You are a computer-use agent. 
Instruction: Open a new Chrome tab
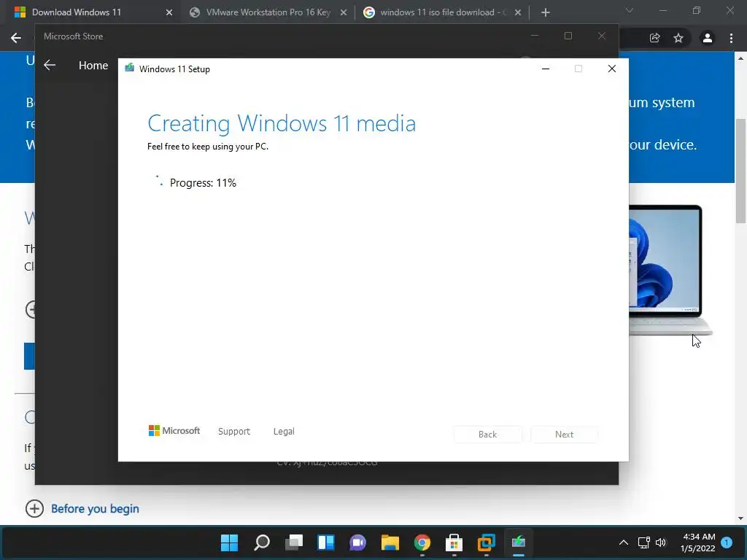point(546,12)
